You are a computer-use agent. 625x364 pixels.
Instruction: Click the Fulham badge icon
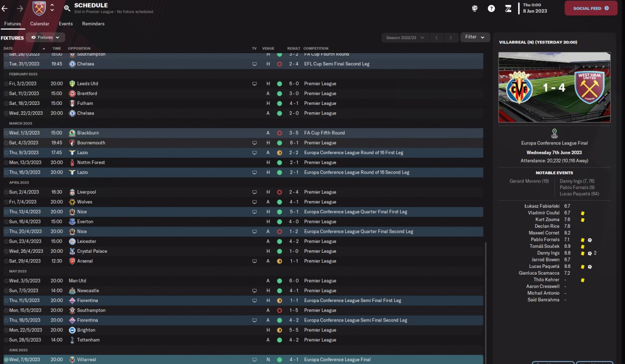(x=72, y=103)
